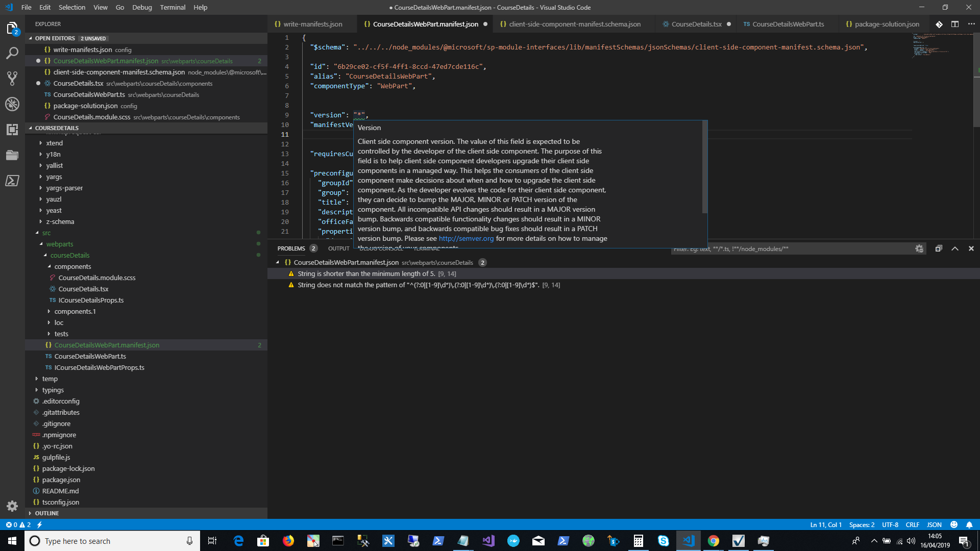Close the bottom panel
Image resolution: width=980 pixels, height=551 pixels.
(x=971, y=248)
